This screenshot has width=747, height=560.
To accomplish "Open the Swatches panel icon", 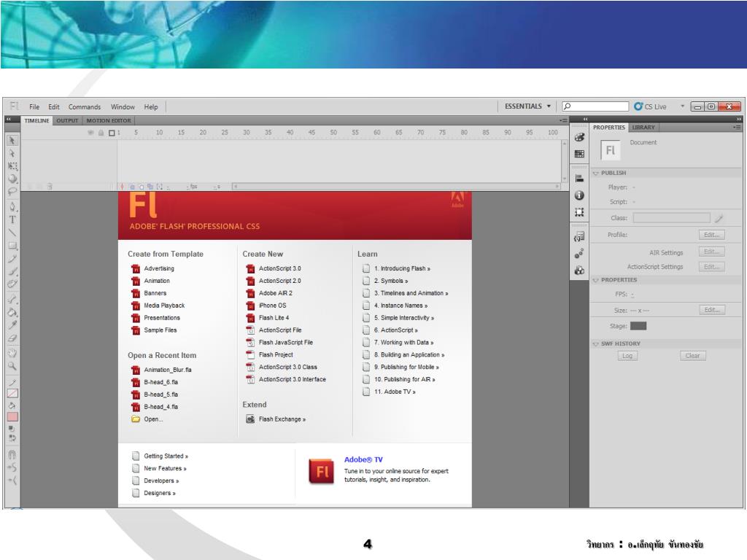I will click(579, 154).
